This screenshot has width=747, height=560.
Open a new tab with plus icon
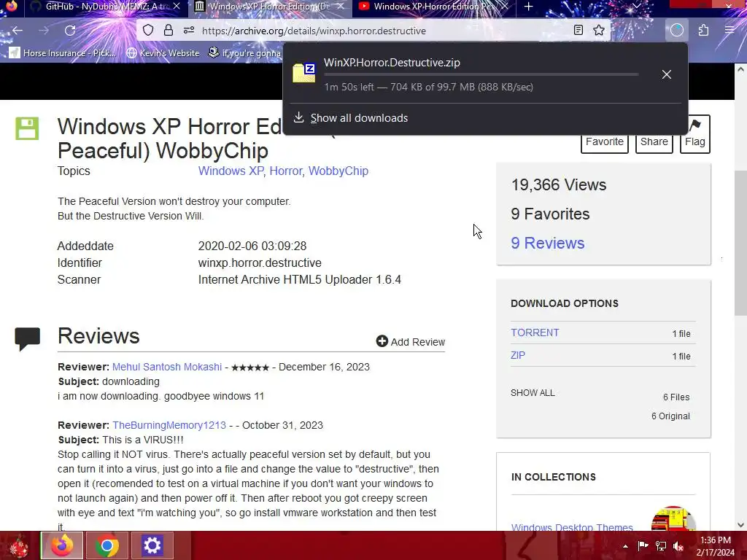pyautogui.click(x=528, y=7)
